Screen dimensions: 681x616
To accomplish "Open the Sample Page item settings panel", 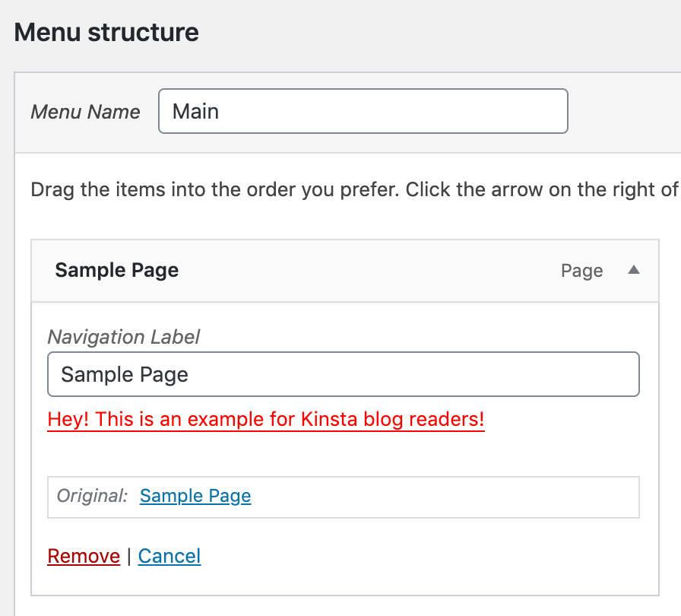I will pos(634,270).
